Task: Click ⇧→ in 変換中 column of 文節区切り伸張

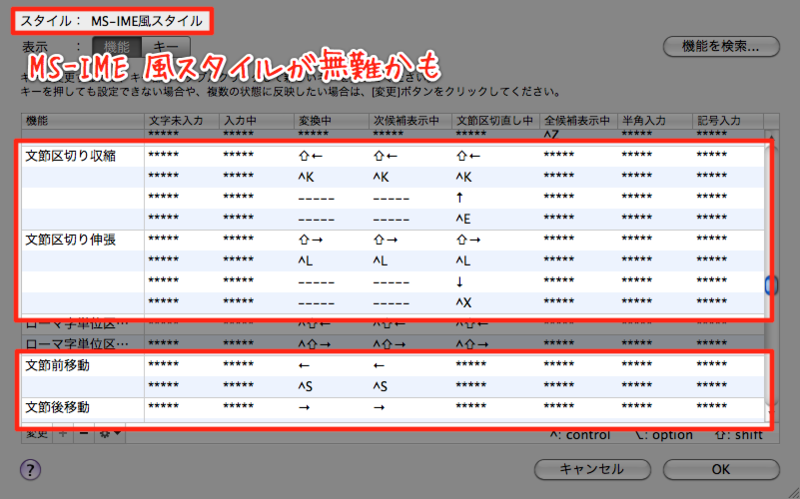Action: pos(310,239)
